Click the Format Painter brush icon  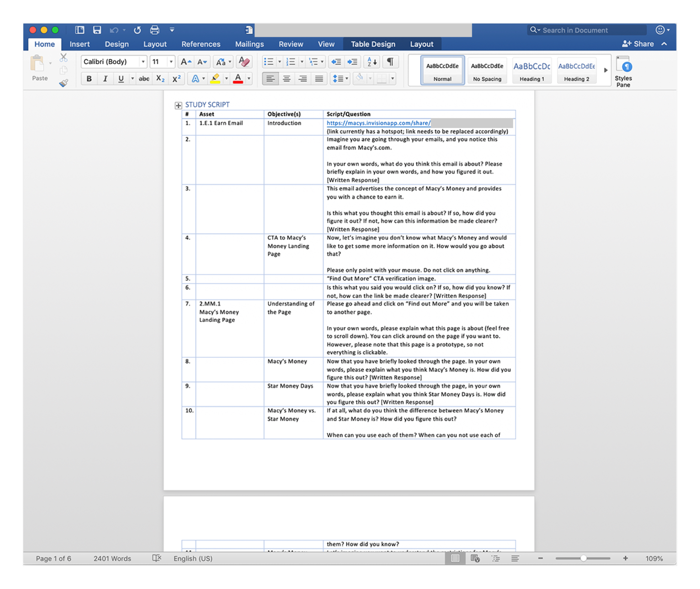(x=63, y=83)
